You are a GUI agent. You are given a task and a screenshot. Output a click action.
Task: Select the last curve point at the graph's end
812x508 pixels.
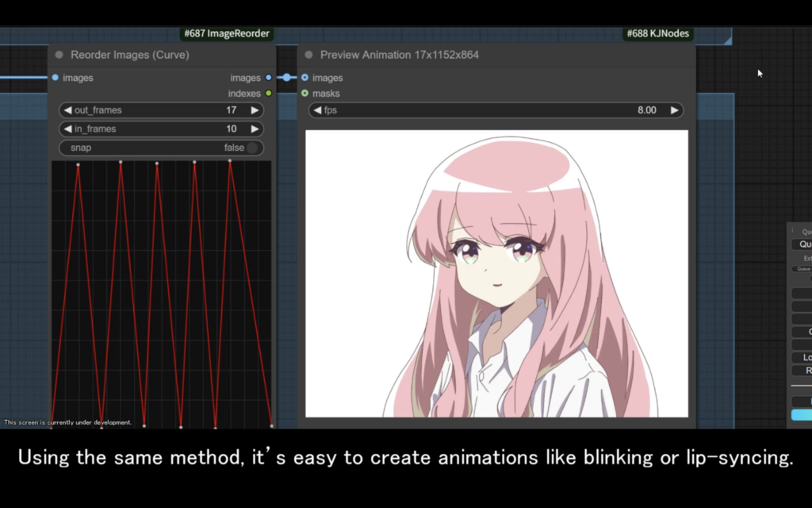pyautogui.click(x=272, y=426)
